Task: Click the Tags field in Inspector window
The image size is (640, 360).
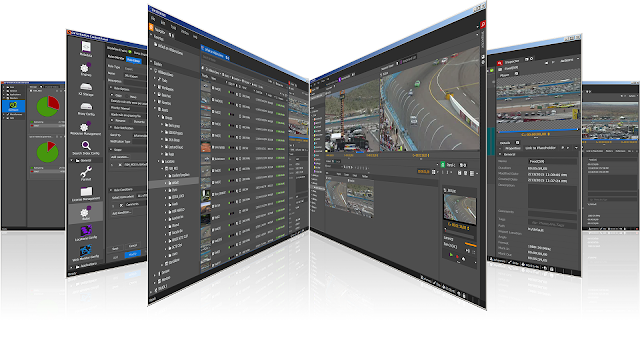Action: pos(553,224)
